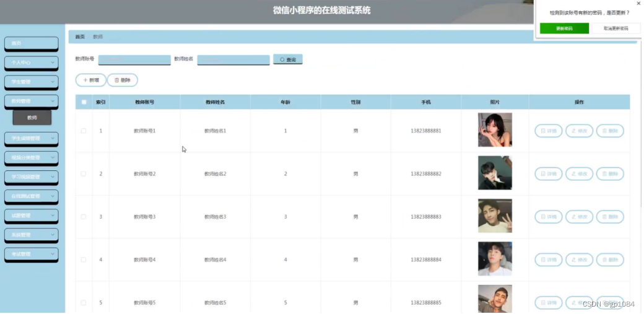
Task: Click the 微信小程序的在线测试系统 page title
Action: tap(321, 11)
